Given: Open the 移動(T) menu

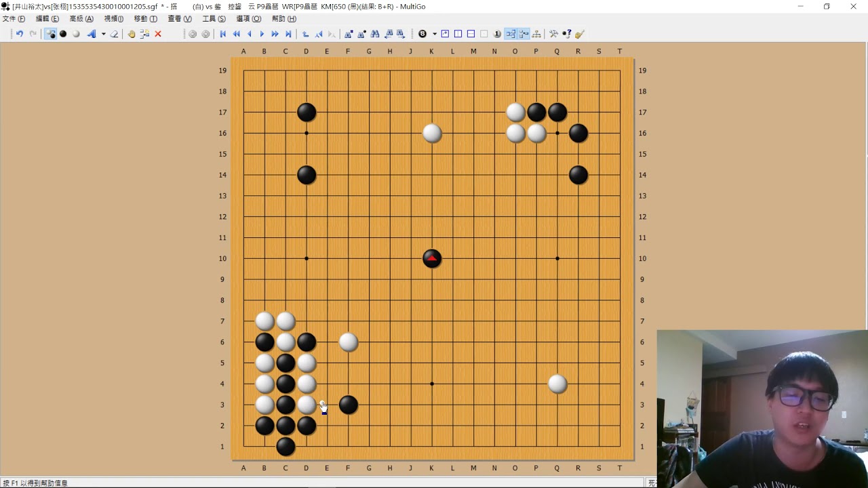Looking at the screenshot, I should point(145,19).
